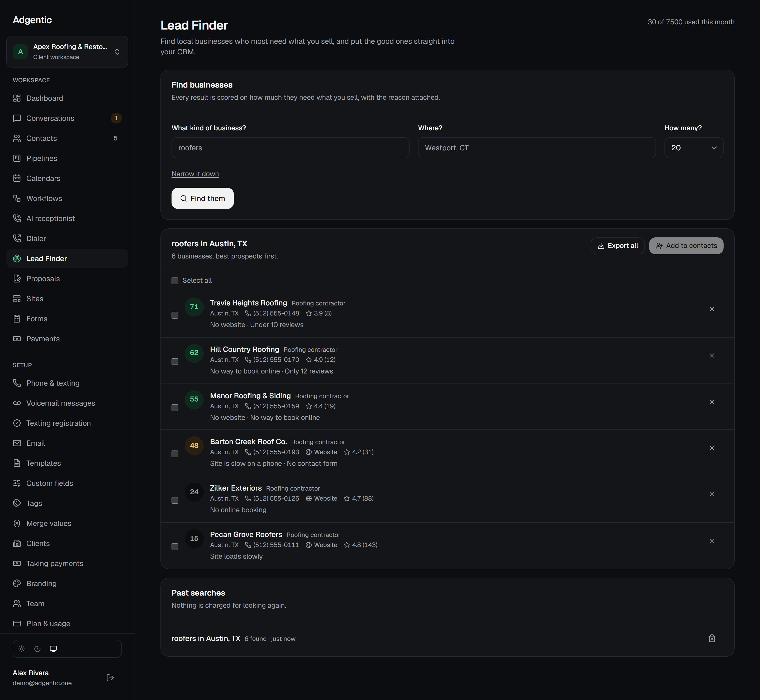Check the Pecan Grove Roofers checkbox
This screenshot has width=760, height=700.
(175, 546)
